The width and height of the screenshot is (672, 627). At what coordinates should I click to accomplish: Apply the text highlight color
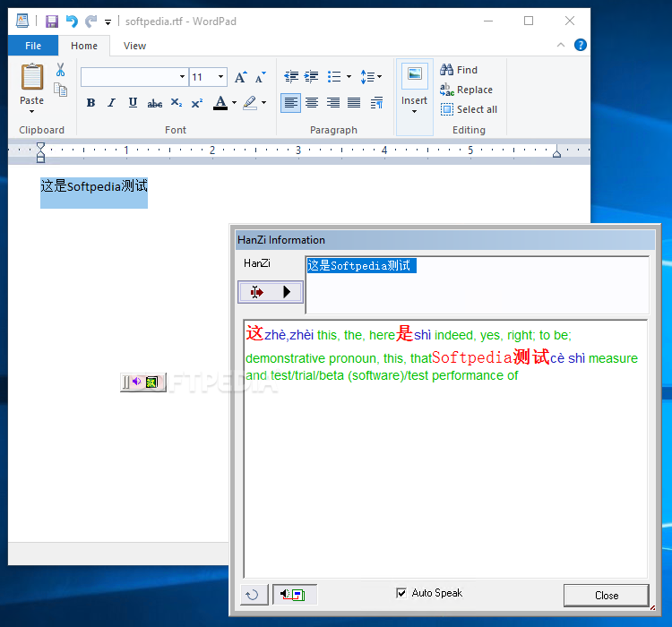coord(250,103)
